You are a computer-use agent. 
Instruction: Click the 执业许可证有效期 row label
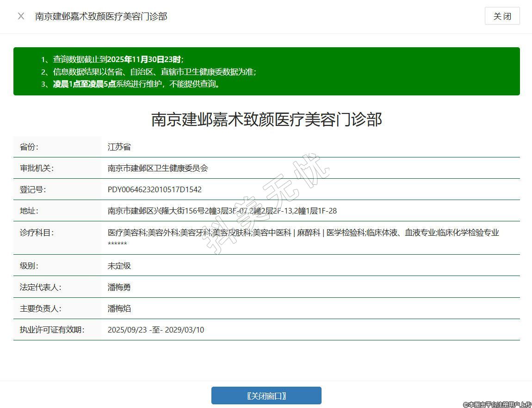click(52, 330)
